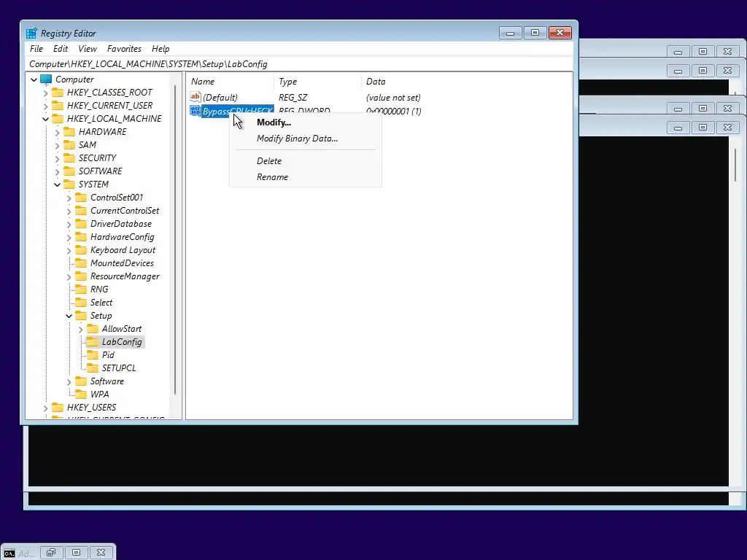Click the REG_SZ type cell

[293, 98]
